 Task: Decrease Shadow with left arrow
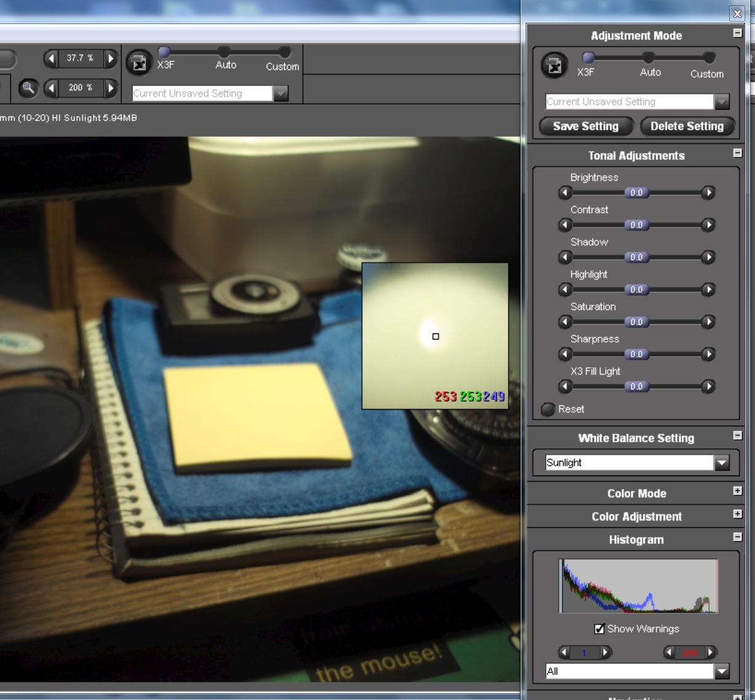pos(565,257)
